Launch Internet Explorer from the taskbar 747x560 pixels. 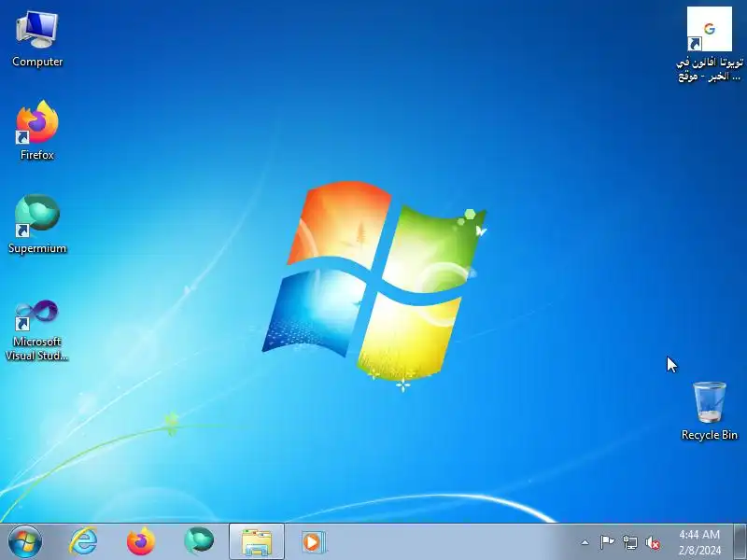(x=83, y=541)
